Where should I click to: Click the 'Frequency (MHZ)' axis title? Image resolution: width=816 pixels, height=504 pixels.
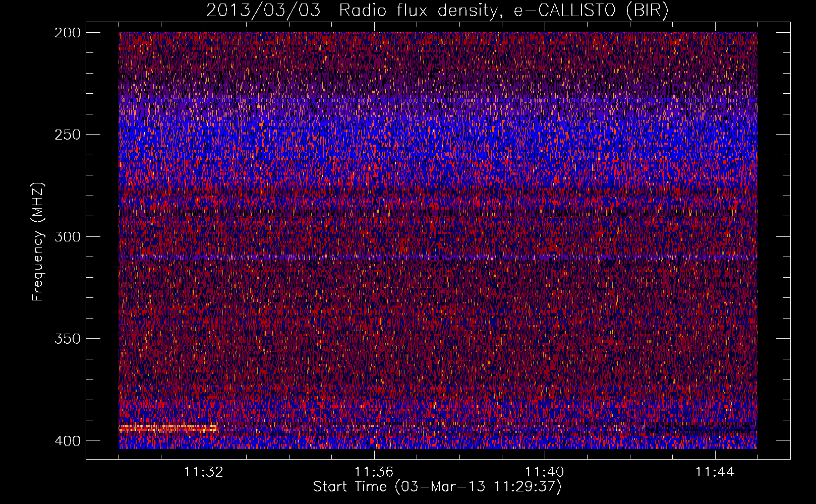38,241
